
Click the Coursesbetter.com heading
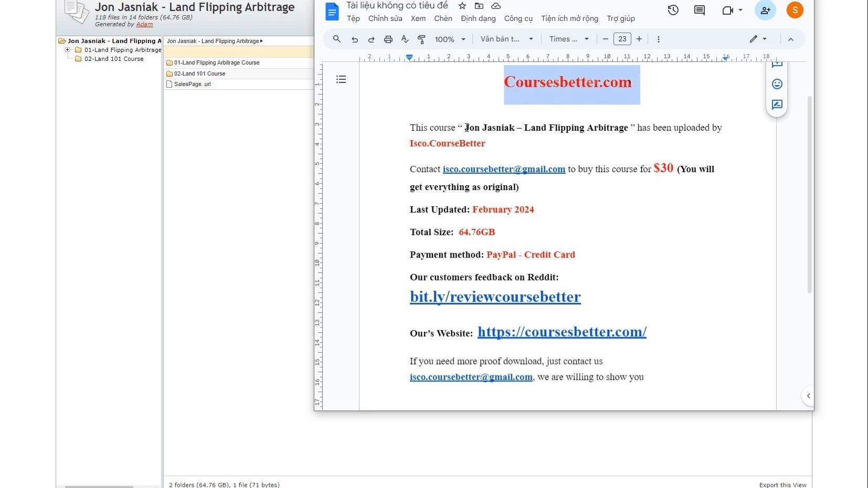567,82
